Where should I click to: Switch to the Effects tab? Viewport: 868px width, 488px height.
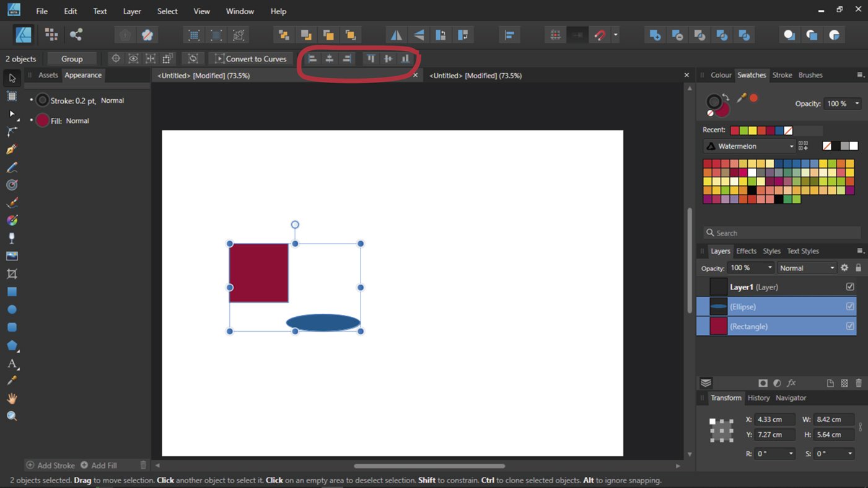coord(746,251)
